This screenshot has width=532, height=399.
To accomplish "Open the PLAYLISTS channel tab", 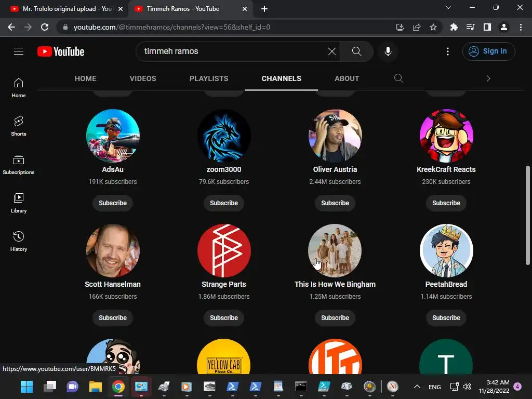I will (x=209, y=78).
